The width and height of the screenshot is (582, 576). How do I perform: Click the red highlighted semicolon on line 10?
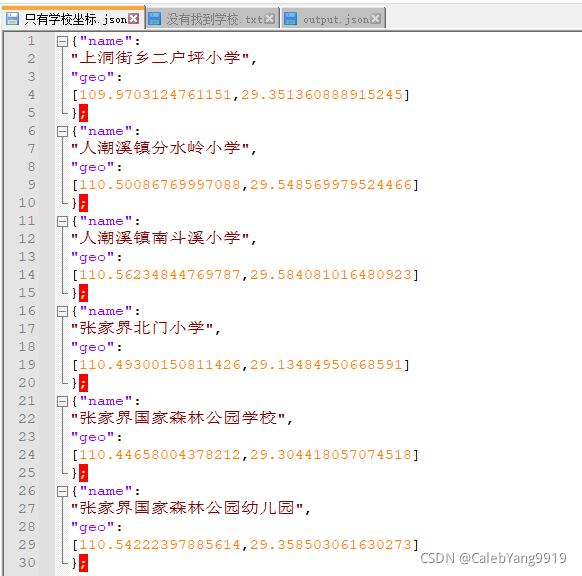pos(84,203)
